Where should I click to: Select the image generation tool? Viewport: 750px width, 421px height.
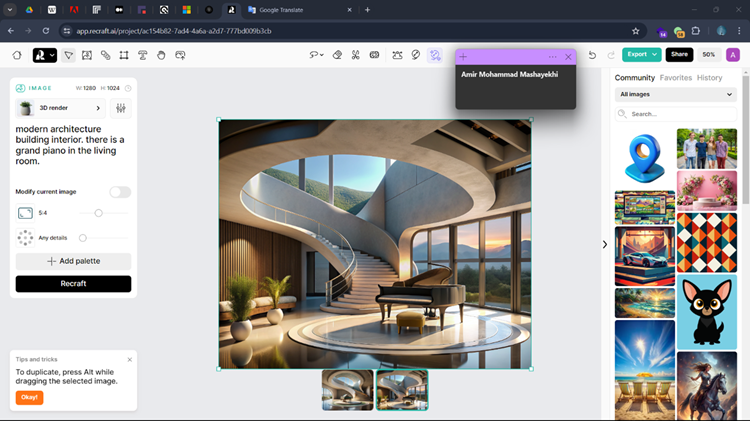pyautogui.click(x=87, y=55)
